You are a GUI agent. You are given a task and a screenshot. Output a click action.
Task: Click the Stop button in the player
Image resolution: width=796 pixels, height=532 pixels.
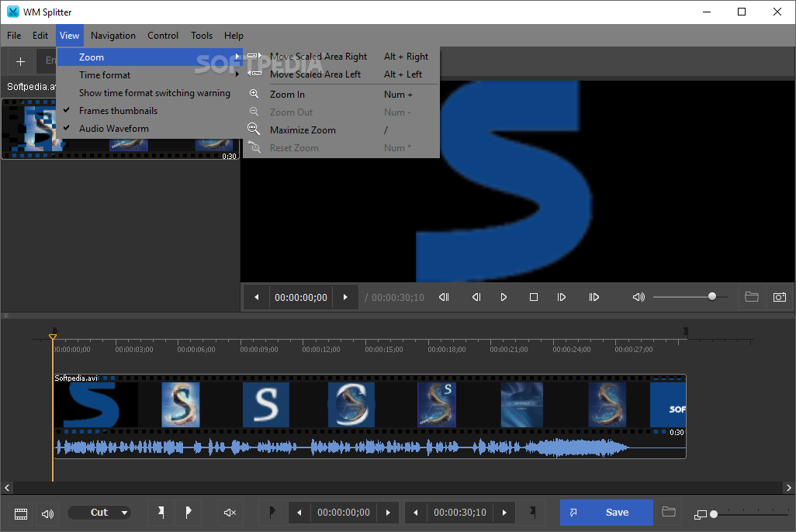click(x=534, y=297)
